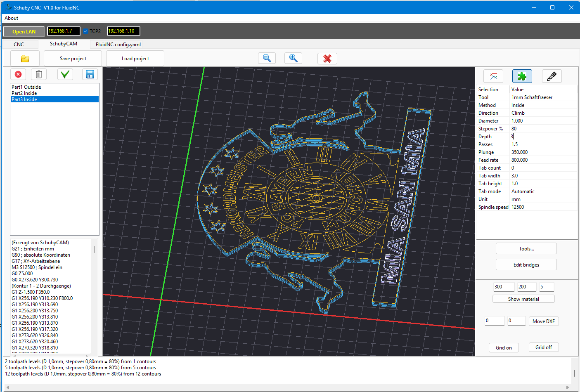The width and height of the screenshot is (580, 392).
Task: Click the G-code line G0 Z5.000
Action: (x=22, y=274)
